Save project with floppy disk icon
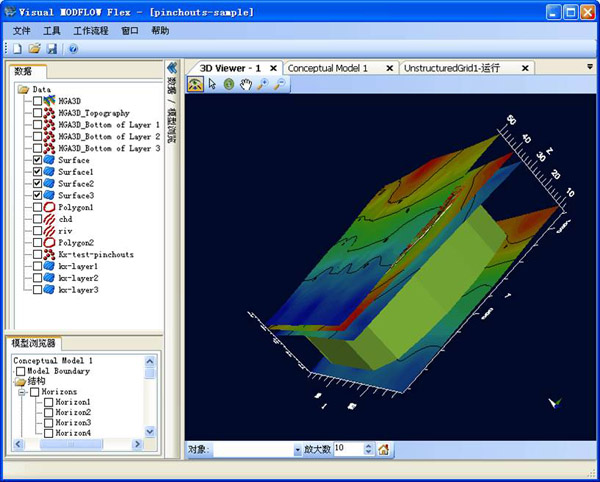Screen dimensions: 600x482 (x=52, y=49)
